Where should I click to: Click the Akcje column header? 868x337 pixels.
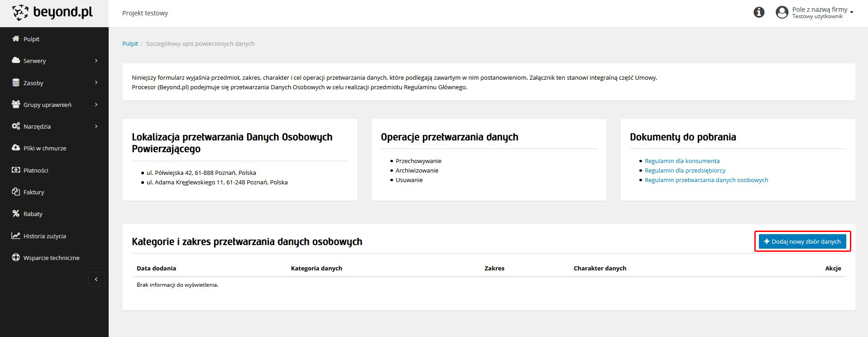[x=833, y=268]
